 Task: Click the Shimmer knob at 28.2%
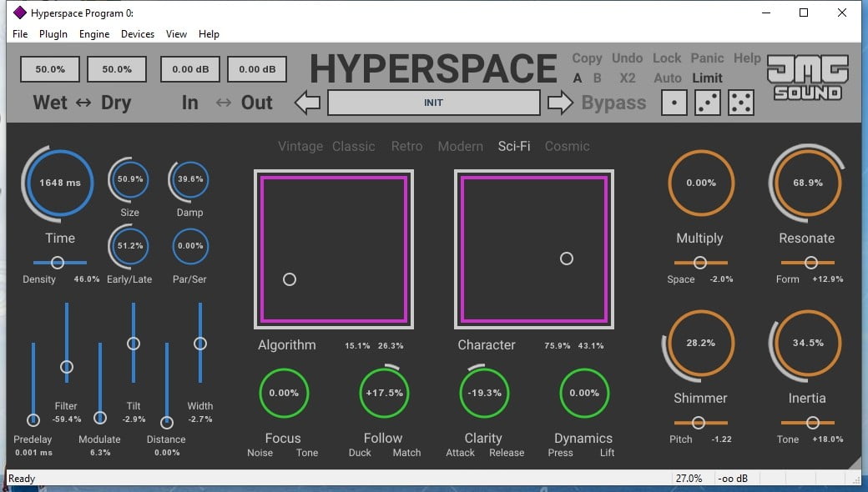pyautogui.click(x=701, y=344)
